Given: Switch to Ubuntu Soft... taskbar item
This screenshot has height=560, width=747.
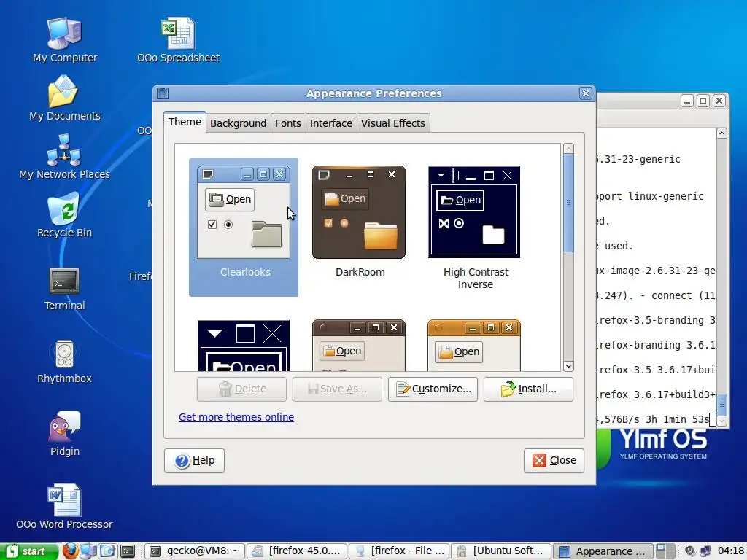Looking at the screenshot, I should (x=501, y=551).
